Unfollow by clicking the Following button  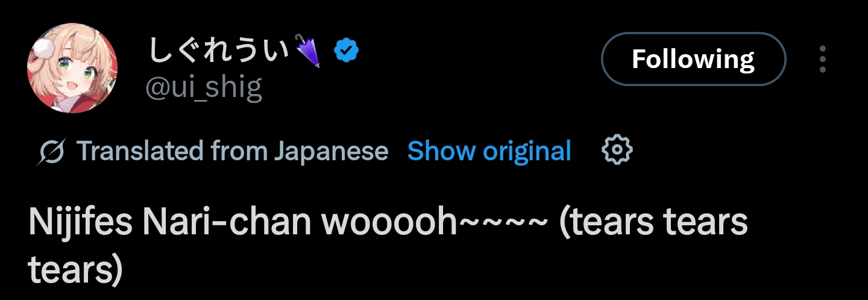click(694, 59)
